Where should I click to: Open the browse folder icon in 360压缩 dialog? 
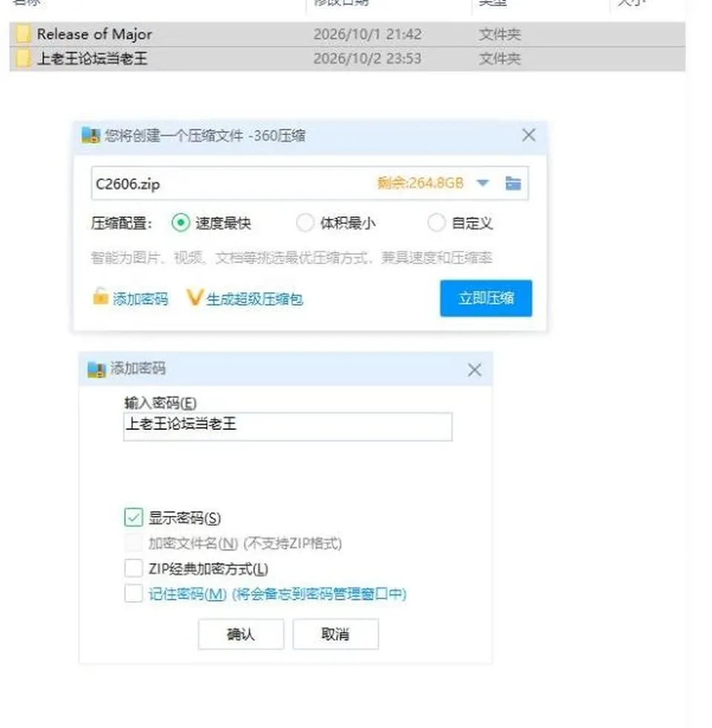click(x=512, y=183)
